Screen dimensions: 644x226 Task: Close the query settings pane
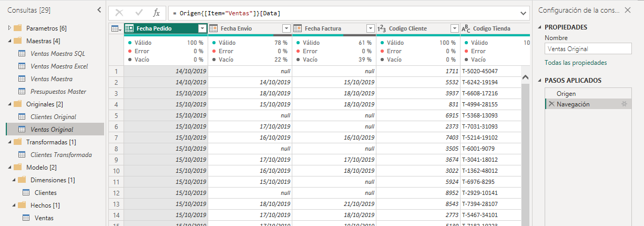(627, 10)
